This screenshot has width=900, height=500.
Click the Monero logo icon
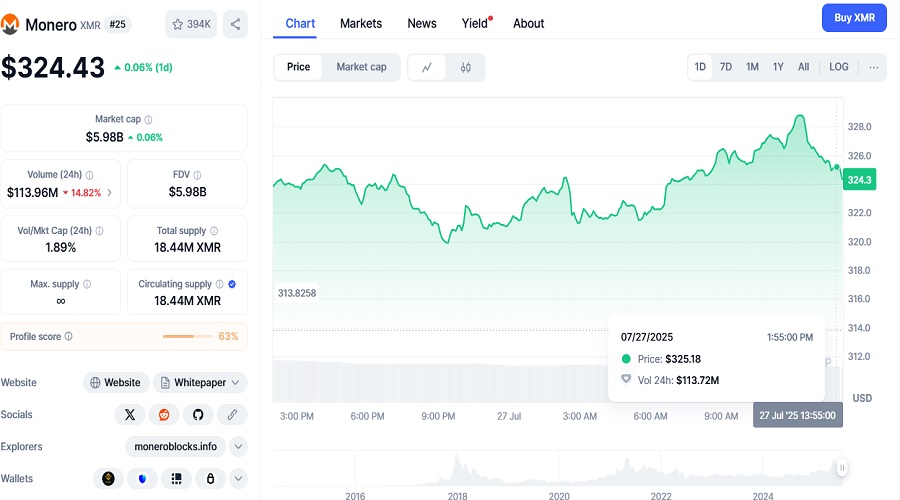pyautogui.click(x=9, y=25)
